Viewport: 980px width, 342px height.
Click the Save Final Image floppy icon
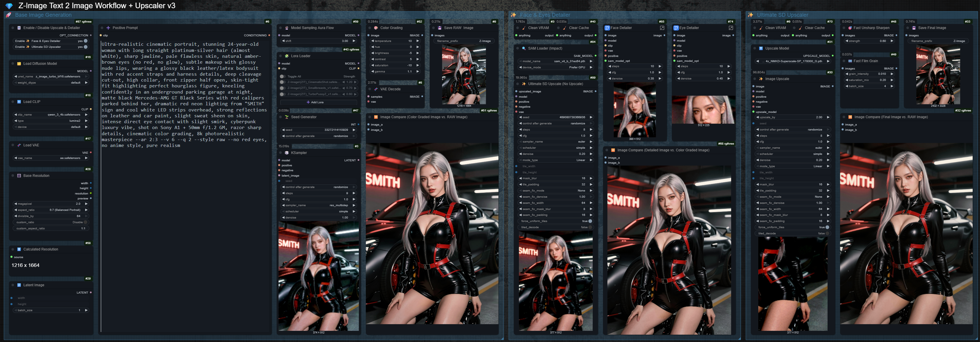point(914,28)
